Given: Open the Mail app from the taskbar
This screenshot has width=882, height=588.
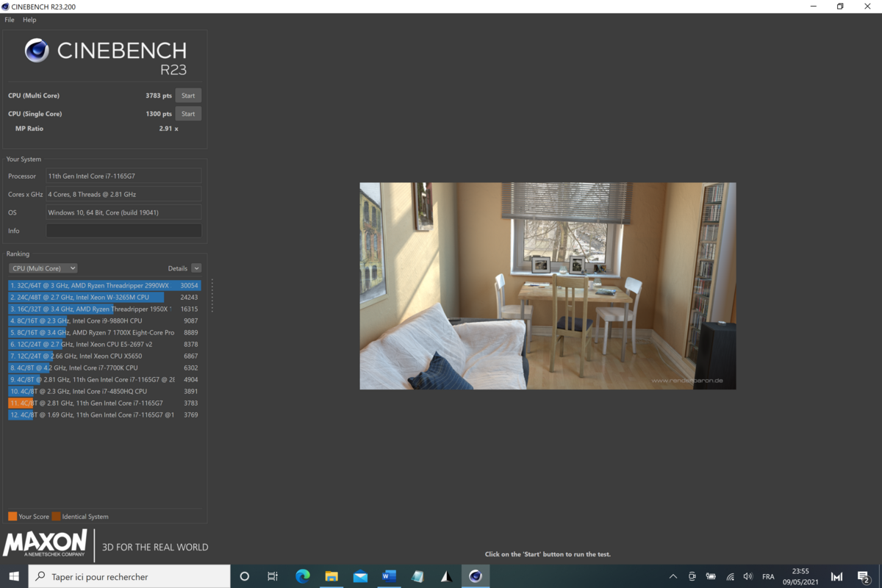Looking at the screenshot, I should [x=360, y=576].
